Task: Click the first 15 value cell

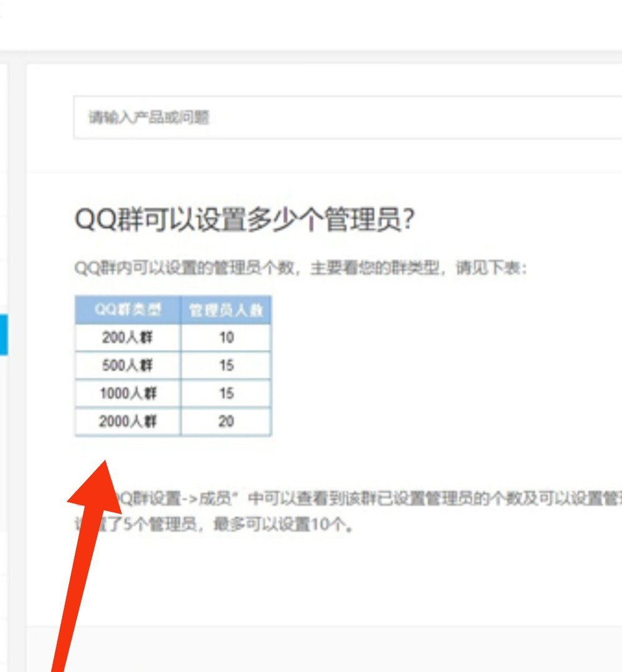Action: [x=225, y=365]
